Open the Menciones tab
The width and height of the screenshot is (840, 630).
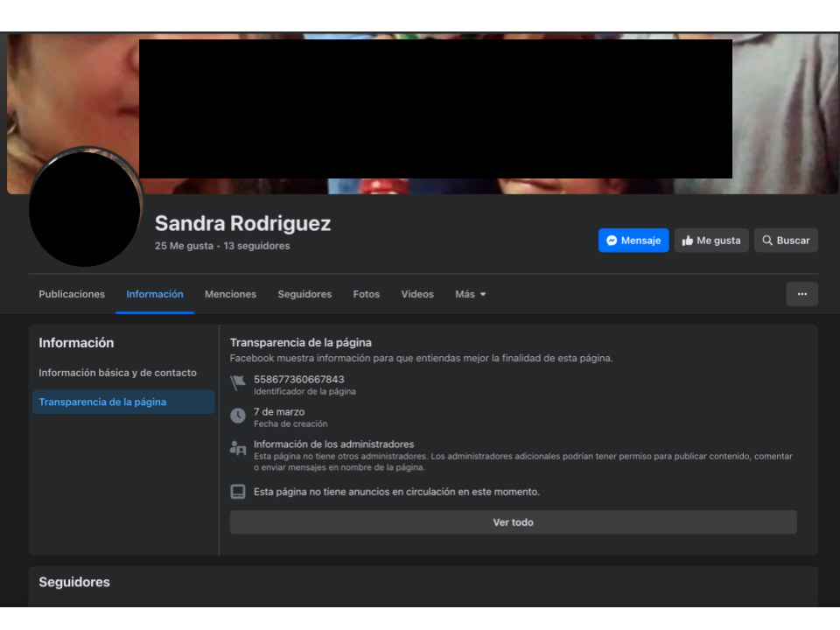[x=230, y=294]
